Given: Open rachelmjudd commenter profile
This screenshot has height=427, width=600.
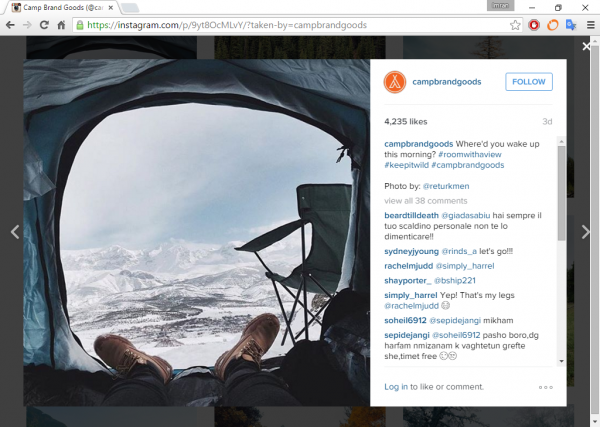Looking at the screenshot, I should point(409,266).
